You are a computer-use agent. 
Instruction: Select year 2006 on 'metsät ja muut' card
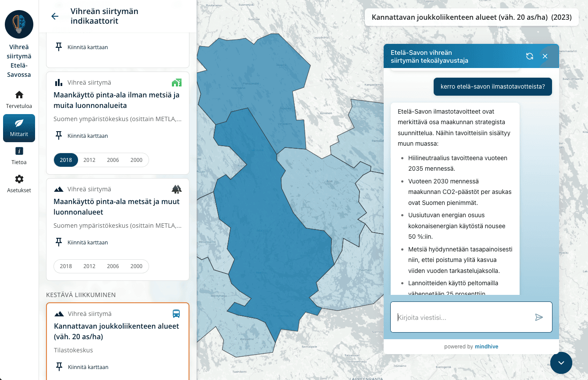(113, 266)
